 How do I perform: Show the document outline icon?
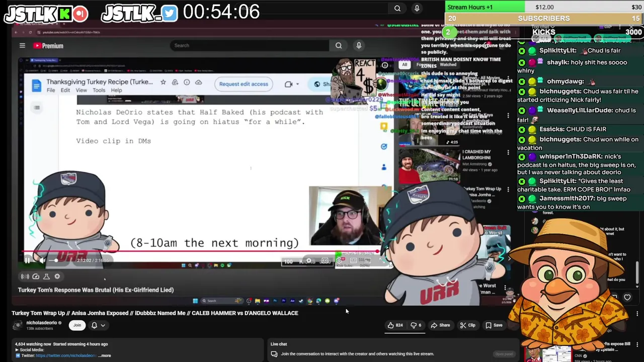tap(37, 107)
